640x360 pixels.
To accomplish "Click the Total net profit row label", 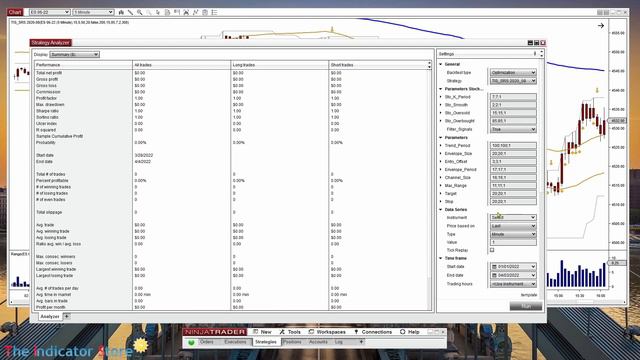I will (x=49, y=73).
